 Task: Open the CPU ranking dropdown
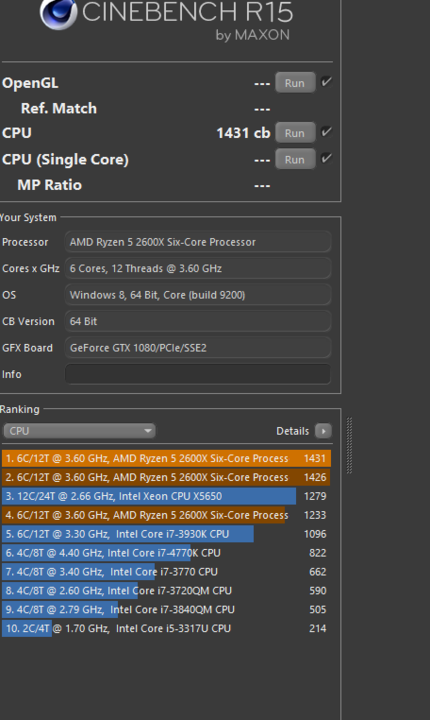coord(79,431)
